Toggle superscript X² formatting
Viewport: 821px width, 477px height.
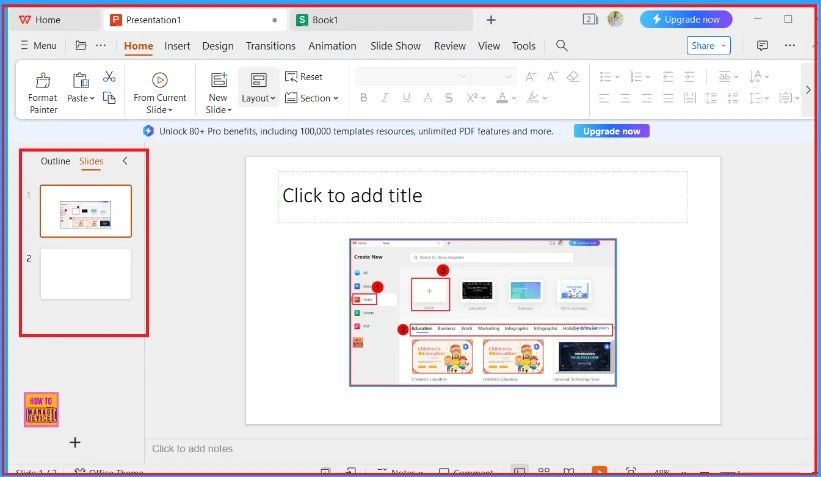pyautogui.click(x=472, y=97)
